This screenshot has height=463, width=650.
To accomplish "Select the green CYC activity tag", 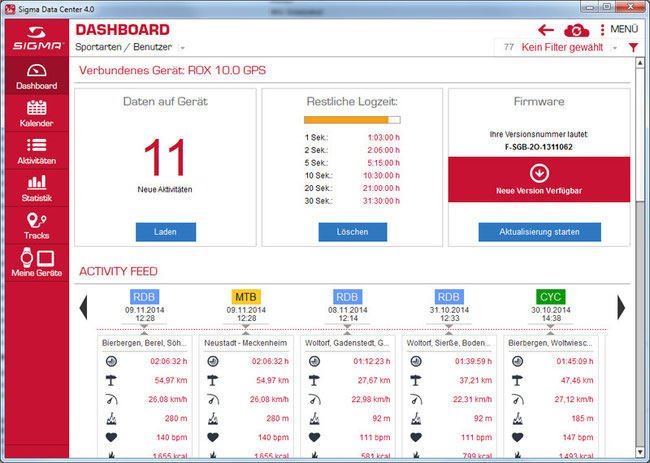I will (x=551, y=297).
